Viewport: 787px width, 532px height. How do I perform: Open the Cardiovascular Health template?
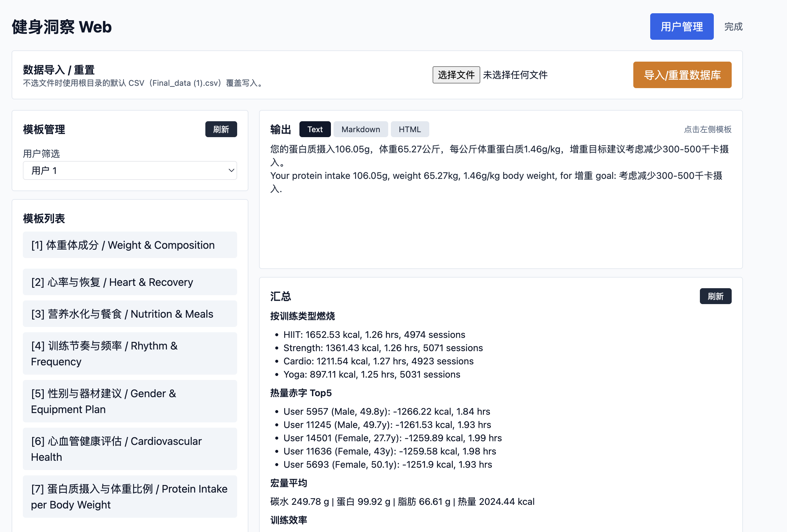pyautogui.click(x=130, y=449)
